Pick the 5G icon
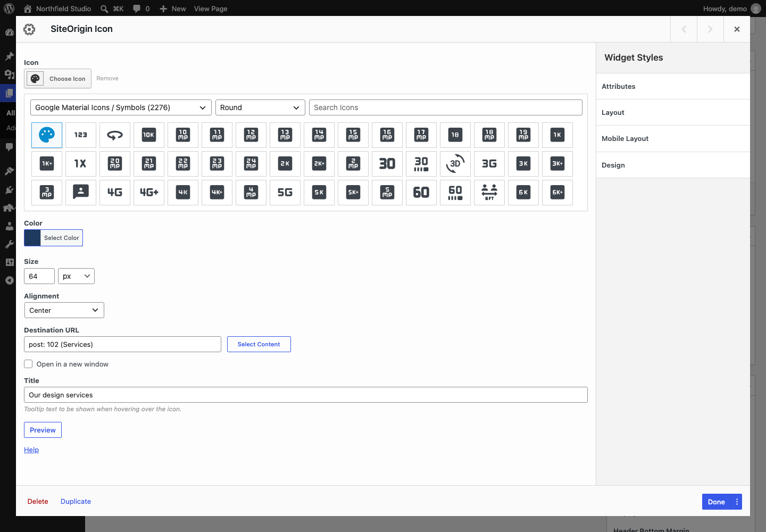Viewport: 766px width, 532px height. pyautogui.click(x=285, y=193)
